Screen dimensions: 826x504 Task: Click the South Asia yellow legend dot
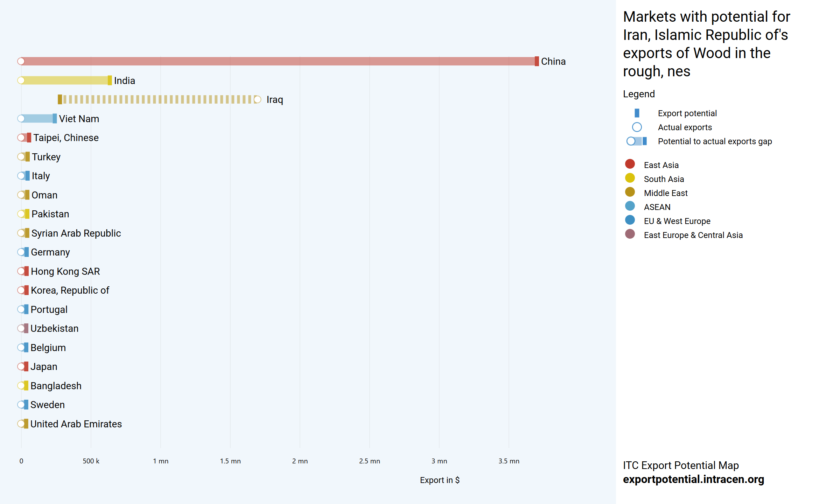(630, 178)
